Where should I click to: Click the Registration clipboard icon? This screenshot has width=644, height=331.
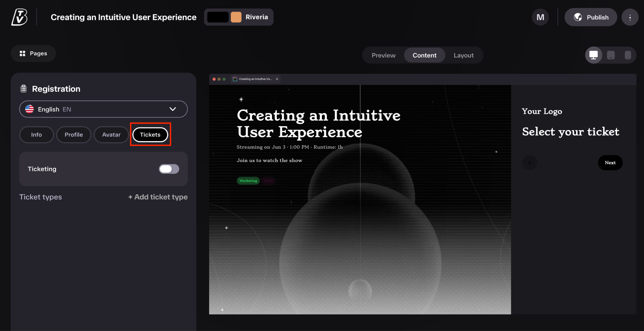[24, 89]
